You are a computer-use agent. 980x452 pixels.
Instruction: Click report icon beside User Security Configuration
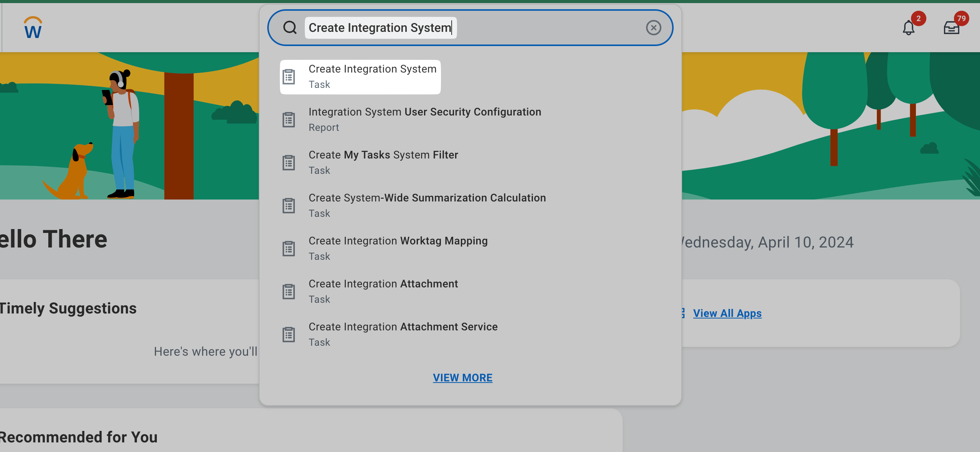point(289,120)
